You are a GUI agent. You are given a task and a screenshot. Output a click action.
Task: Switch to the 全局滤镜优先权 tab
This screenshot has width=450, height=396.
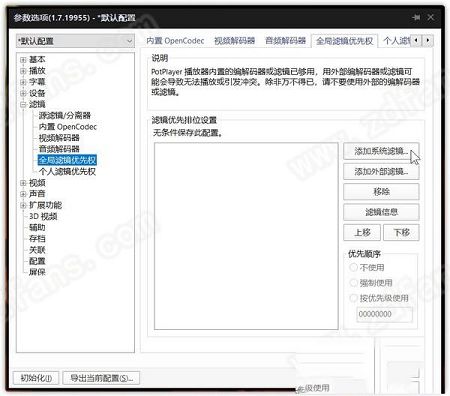(x=344, y=41)
